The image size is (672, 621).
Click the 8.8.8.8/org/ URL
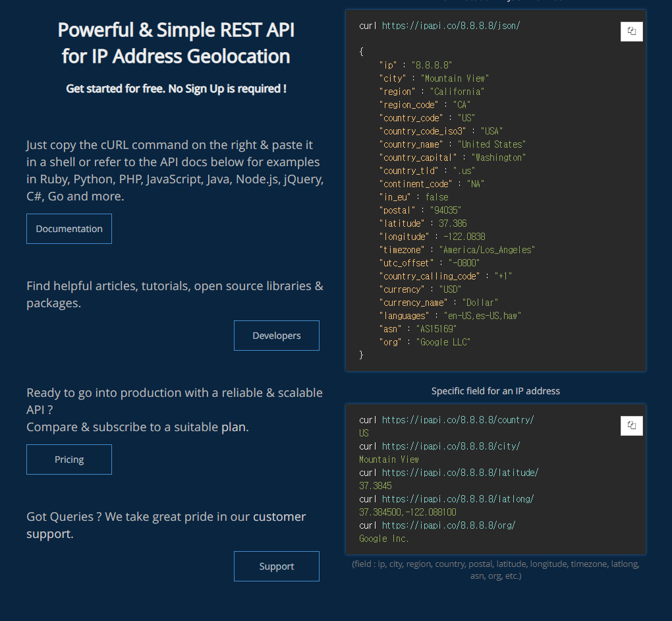click(x=448, y=525)
